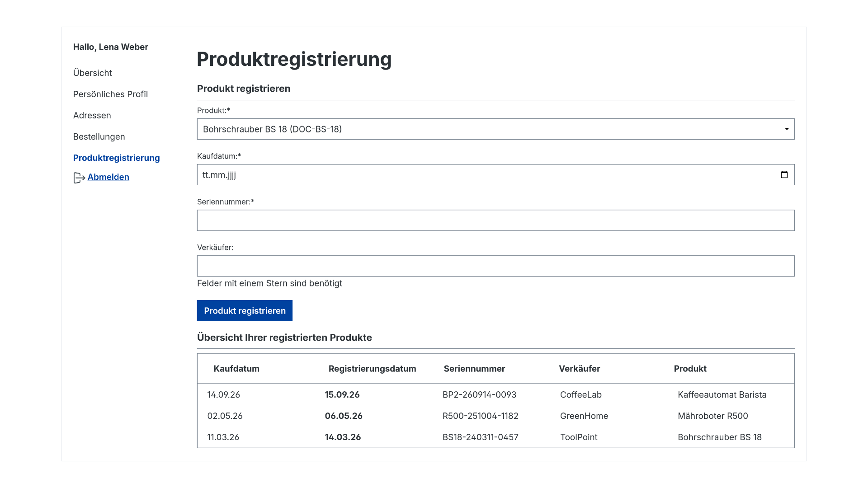
Task: Click the CoffeeLab seller cell
Action: [580, 394]
